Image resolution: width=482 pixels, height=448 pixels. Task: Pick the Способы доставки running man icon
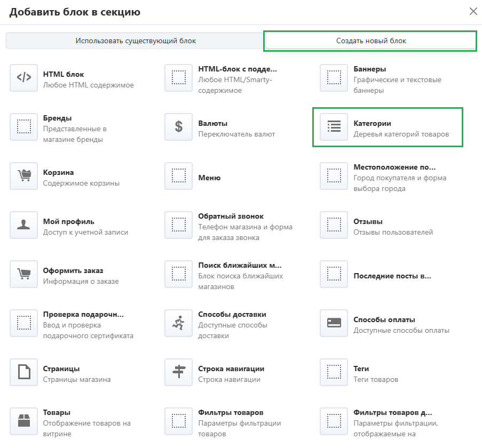coord(179,323)
